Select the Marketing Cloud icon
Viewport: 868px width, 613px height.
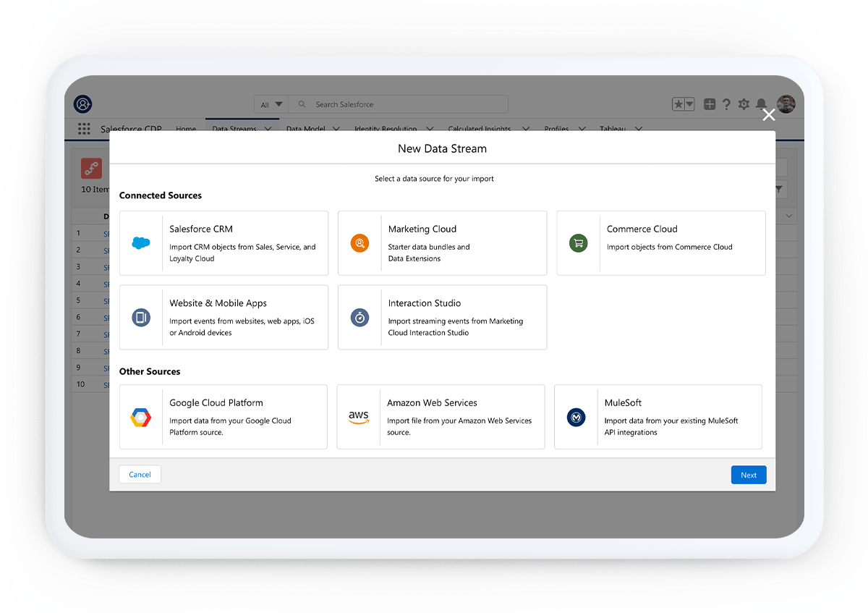[359, 243]
